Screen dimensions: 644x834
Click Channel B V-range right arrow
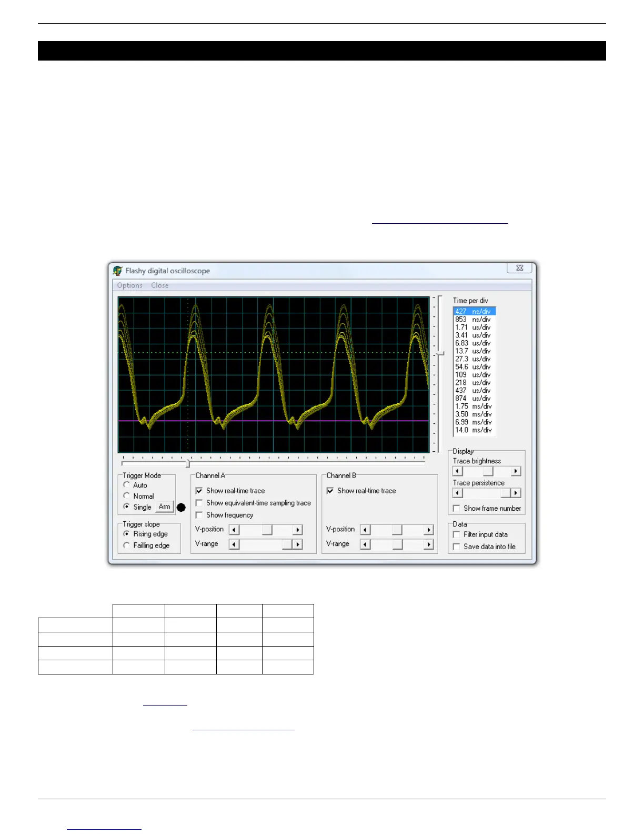(429, 544)
